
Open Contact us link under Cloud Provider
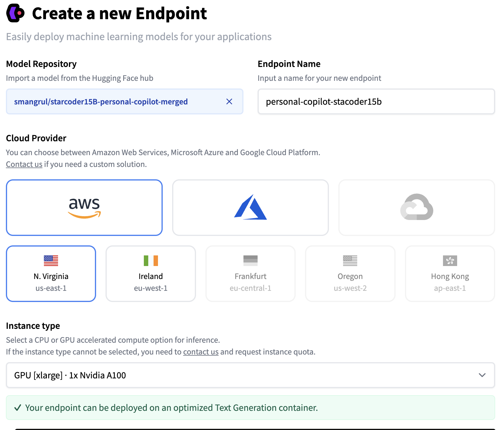click(x=24, y=164)
